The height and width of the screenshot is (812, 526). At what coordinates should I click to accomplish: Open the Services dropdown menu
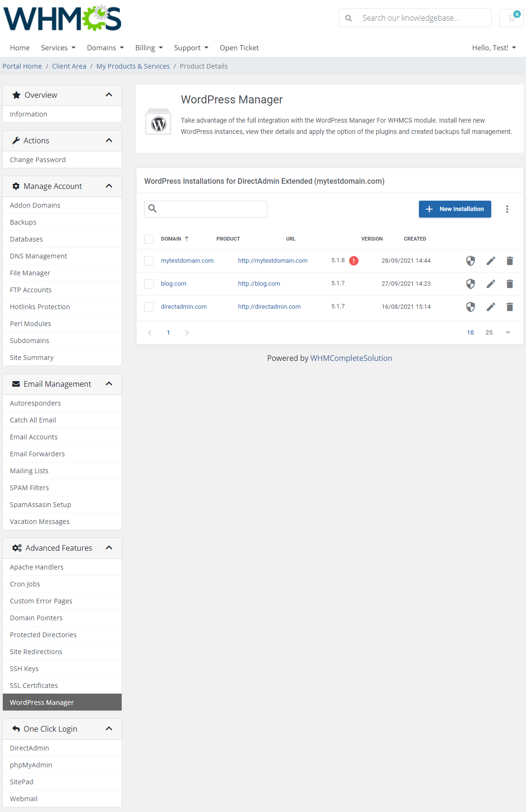(x=58, y=48)
